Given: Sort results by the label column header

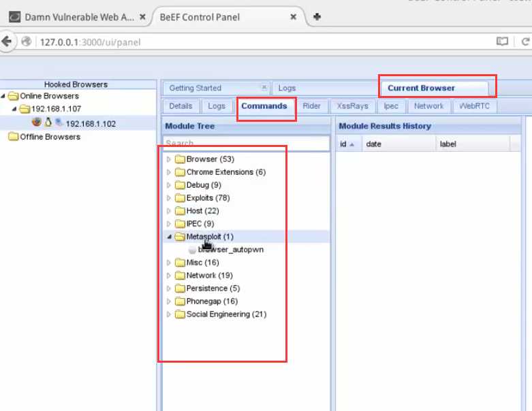Looking at the screenshot, I should click(x=473, y=144).
